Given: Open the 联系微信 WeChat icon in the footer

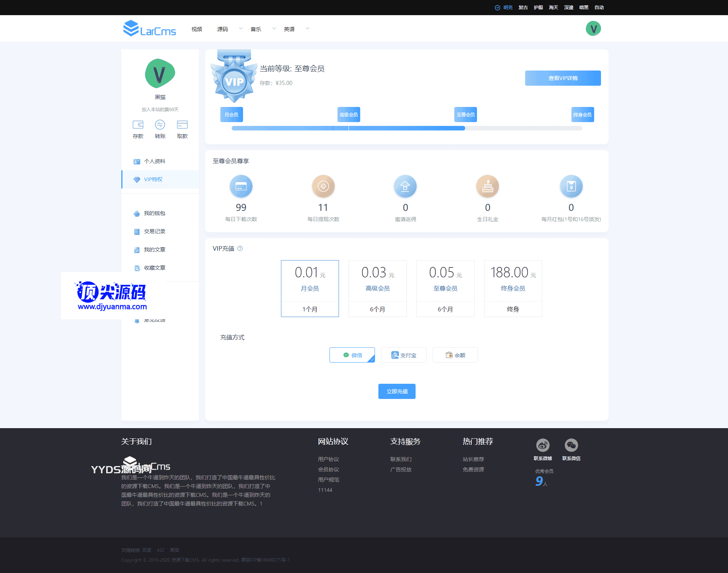Looking at the screenshot, I should (571, 445).
